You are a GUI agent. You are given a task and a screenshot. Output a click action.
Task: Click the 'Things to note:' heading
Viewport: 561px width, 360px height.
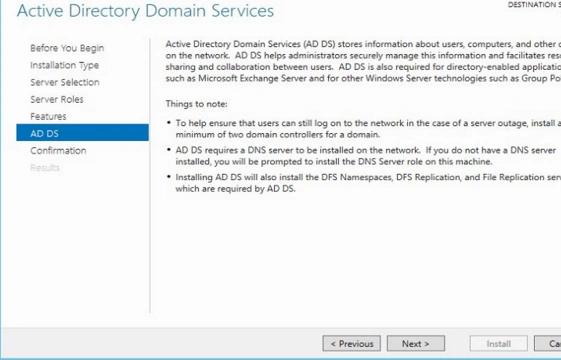point(196,104)
